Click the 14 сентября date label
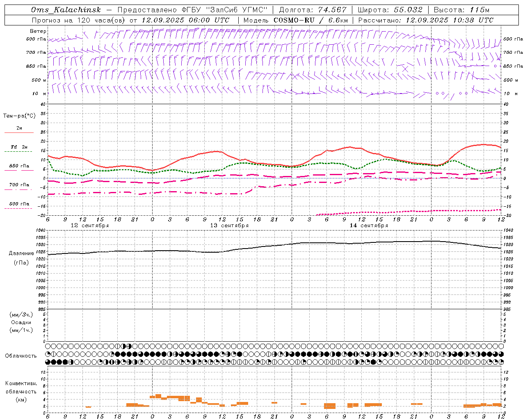Image resolution: width=525 pixels, height=420 pixels. 369,226
